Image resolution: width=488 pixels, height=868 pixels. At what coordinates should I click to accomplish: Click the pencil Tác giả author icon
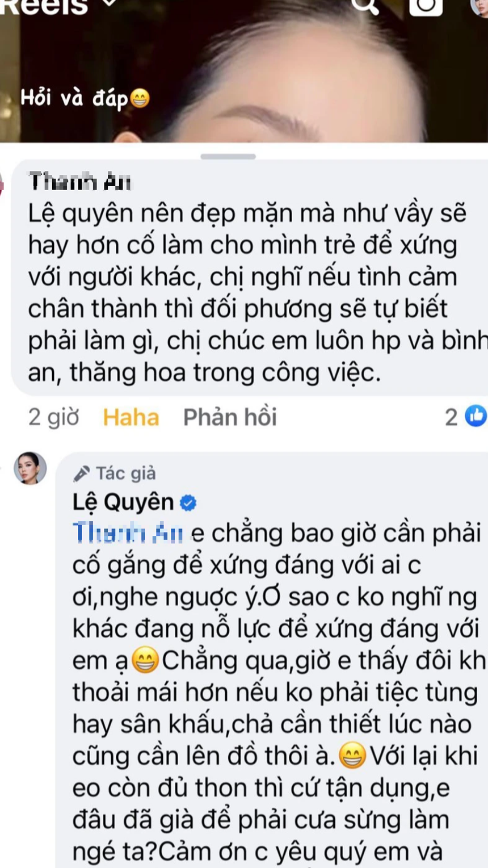click(81, 473)
